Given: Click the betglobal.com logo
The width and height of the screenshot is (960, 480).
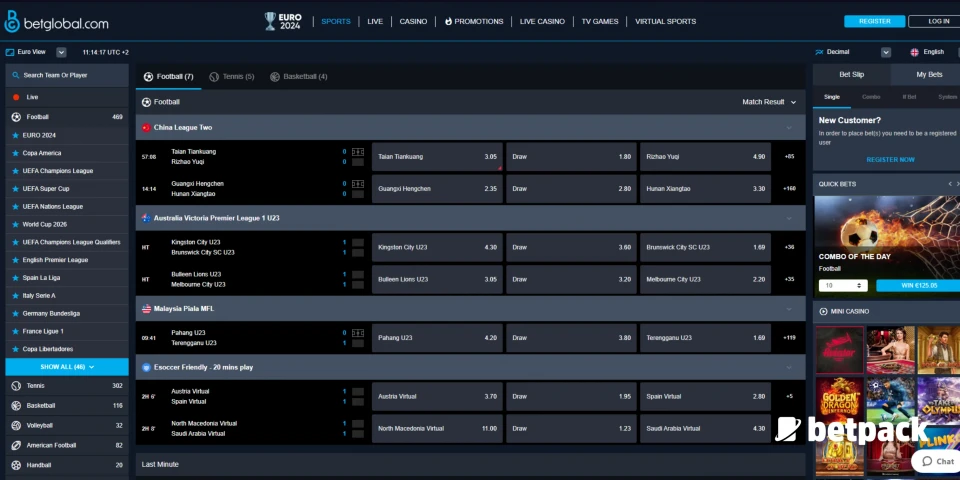Looking at the screenshot, I should point(56,23).
